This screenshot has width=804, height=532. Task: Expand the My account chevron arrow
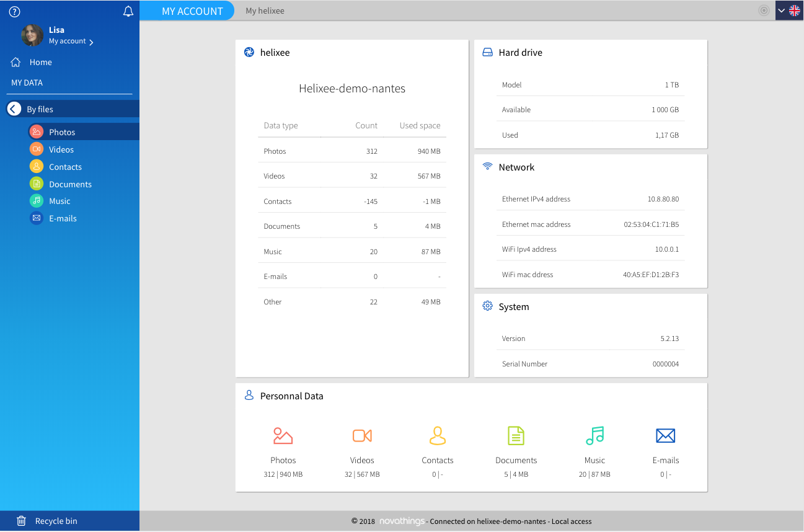pos(92,42)
